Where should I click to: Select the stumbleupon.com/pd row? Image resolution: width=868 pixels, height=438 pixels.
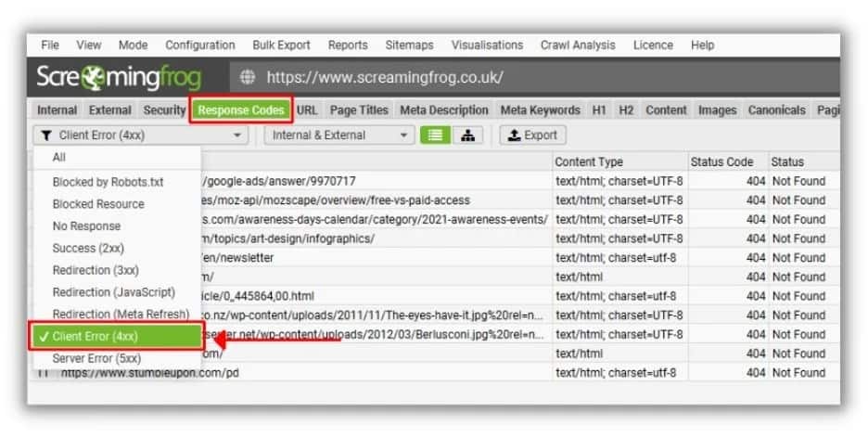[x=435, y=373]
